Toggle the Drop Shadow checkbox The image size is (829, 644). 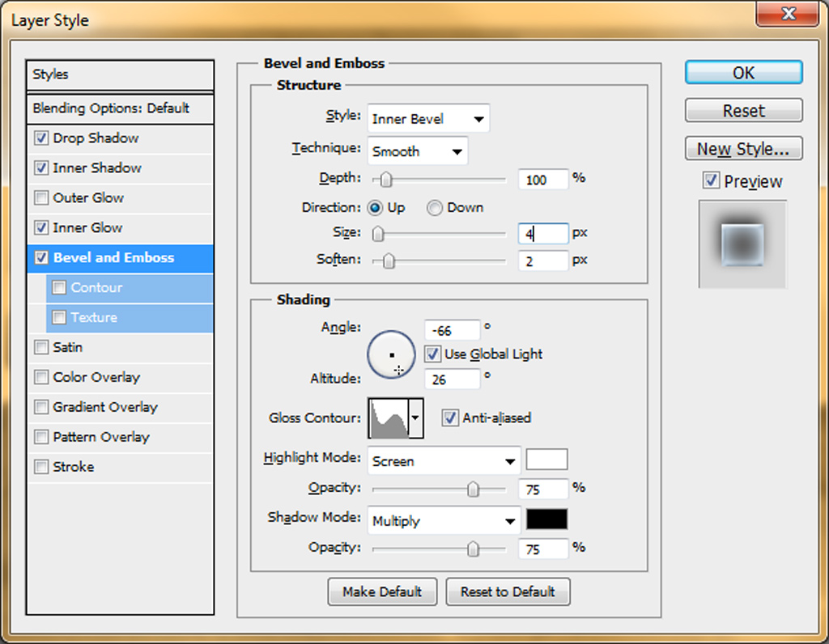41,138
